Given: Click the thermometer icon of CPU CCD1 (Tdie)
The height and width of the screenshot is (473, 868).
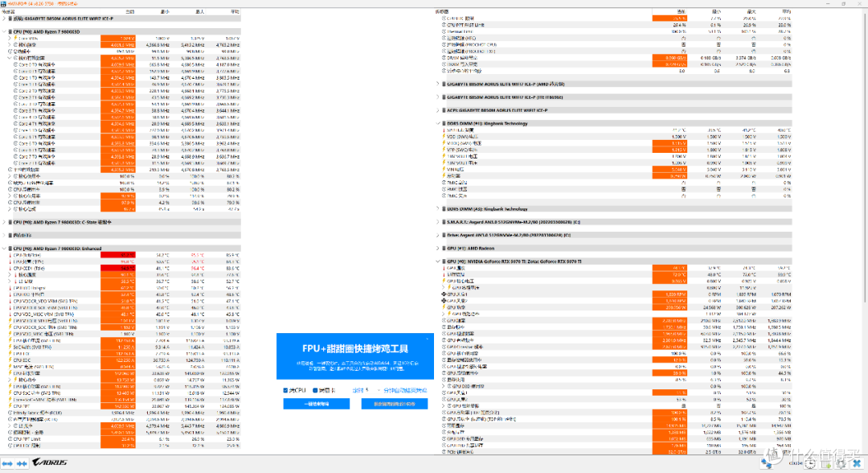Looking at the screenshot, I should [x=10, y=268].
